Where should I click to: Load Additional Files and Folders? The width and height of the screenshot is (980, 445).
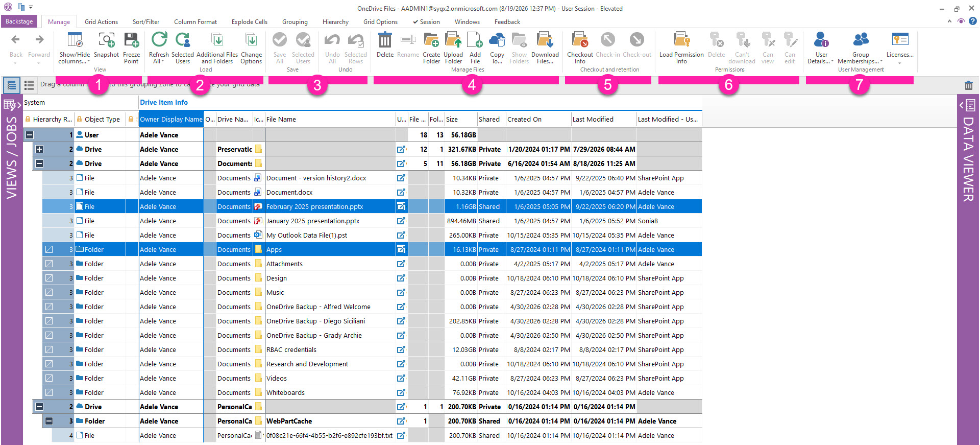tap(217, 48)
